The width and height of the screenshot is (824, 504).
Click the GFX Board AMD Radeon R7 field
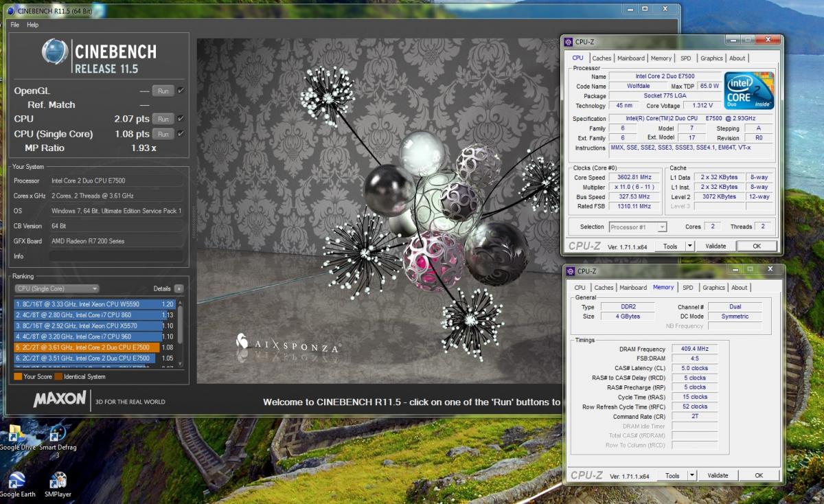pos(116,241)
